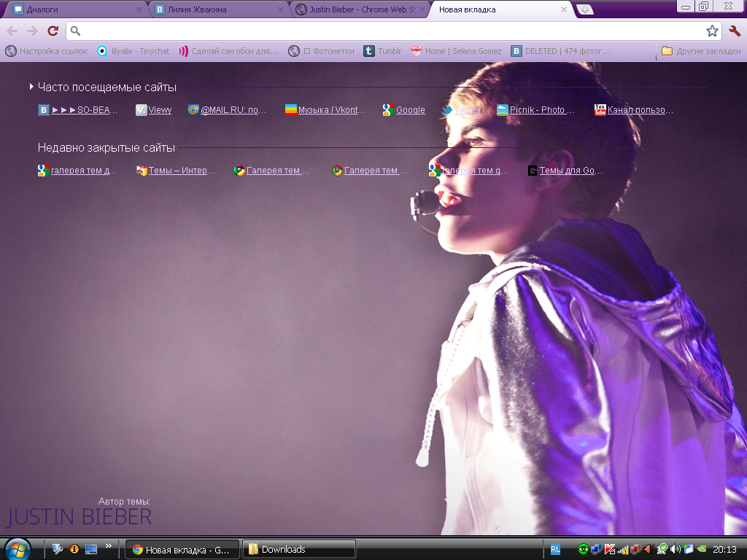Click the red reload page icon
The height and width of the screenshot is (560, 747).
tap(53, 31)
